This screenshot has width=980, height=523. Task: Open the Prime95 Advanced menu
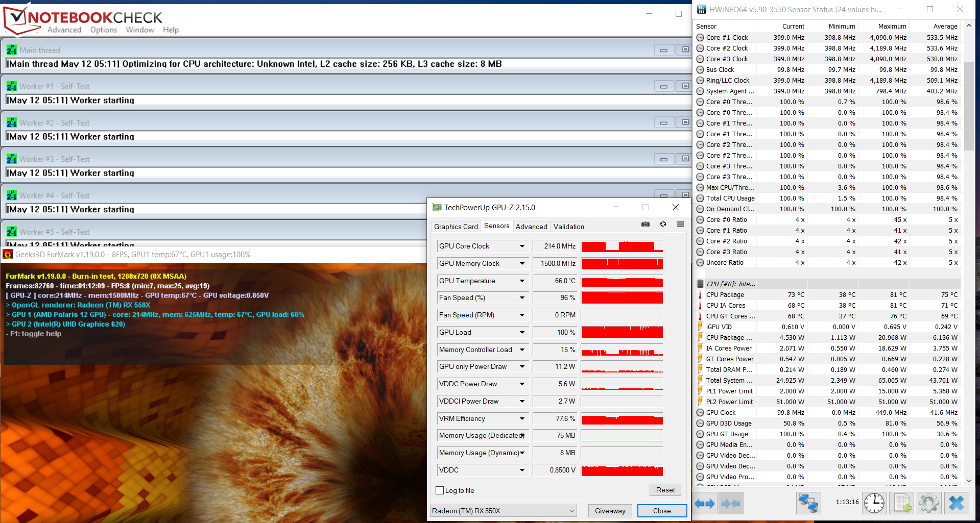[x=64, y=30]
